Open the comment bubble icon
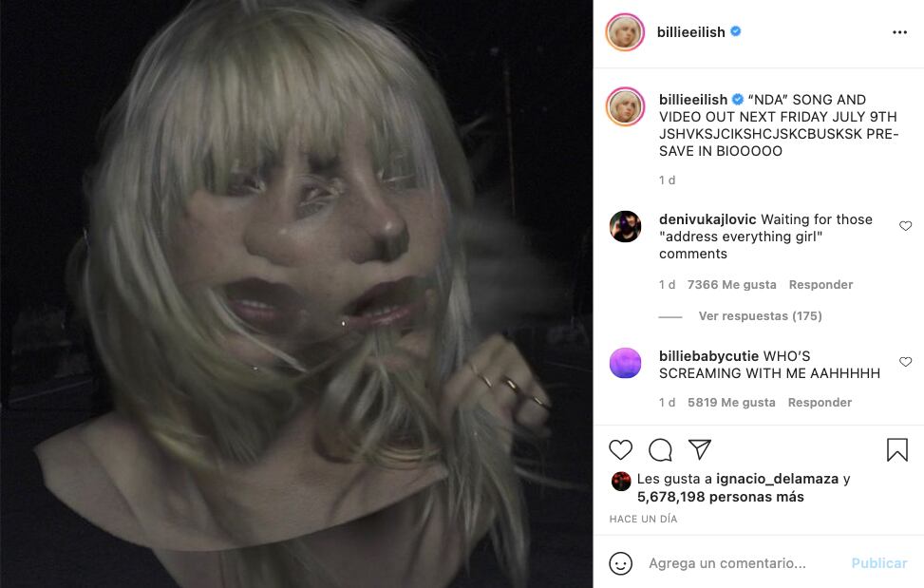924x588 pixels. [660, 449]
